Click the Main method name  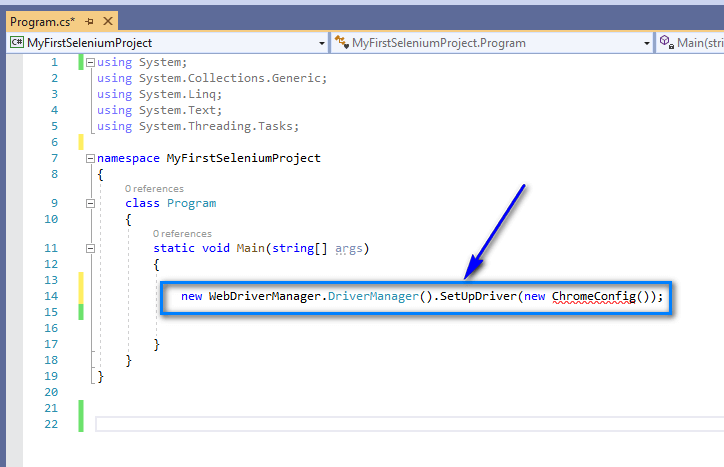(250, 249)
